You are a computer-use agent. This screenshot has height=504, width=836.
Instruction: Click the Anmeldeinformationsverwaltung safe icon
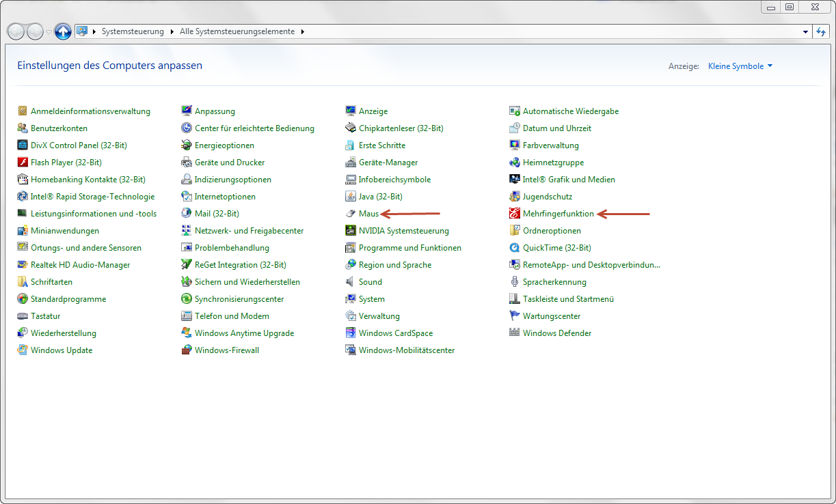[x=23, y=111]
